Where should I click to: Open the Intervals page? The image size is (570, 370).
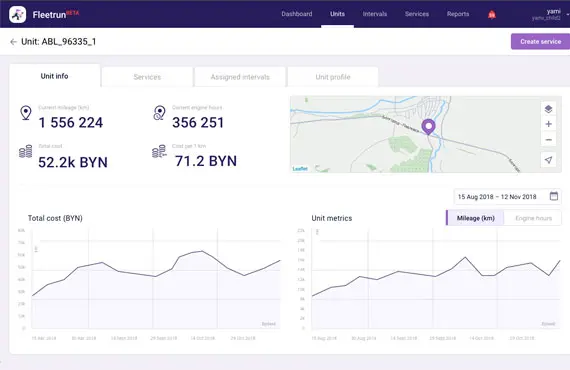point(375,14)
